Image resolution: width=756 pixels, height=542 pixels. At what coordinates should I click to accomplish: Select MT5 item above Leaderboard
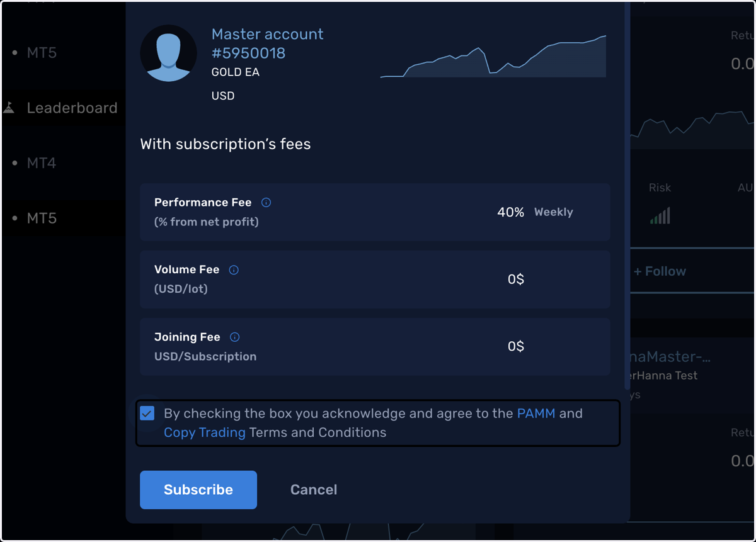click(42, 53)
